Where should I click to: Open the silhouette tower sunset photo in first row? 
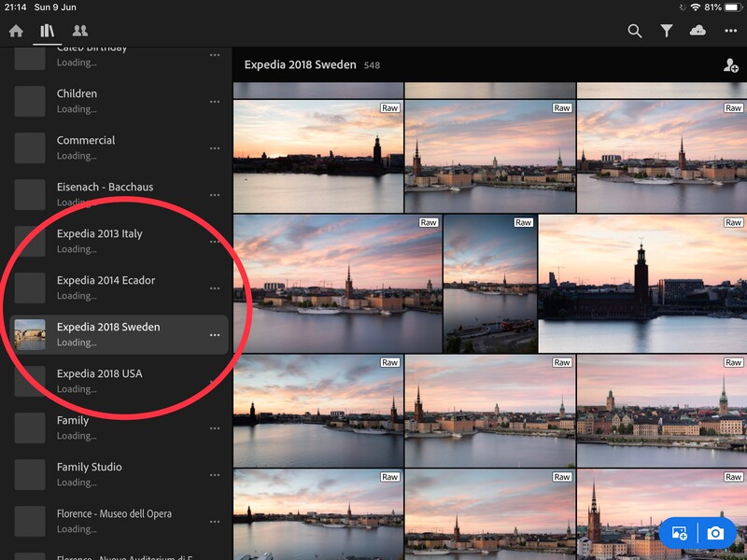tap(318, 156)
